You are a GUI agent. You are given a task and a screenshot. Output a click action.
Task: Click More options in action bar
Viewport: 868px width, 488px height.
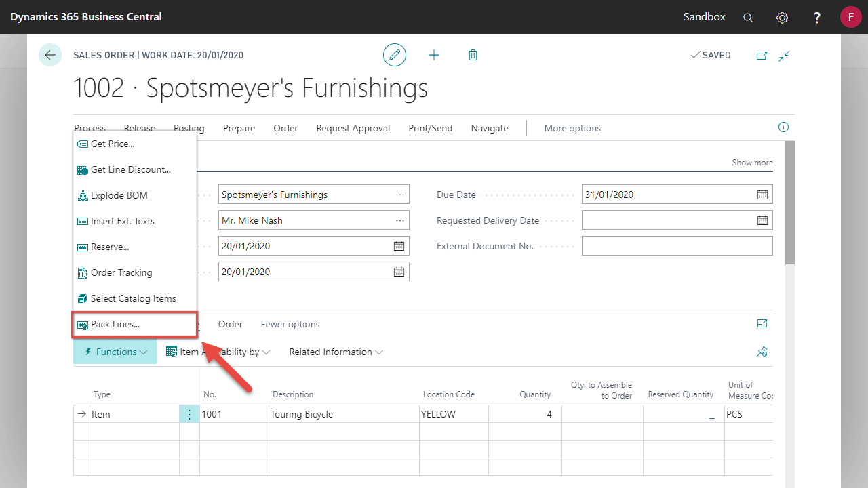(x=572, y=128)
